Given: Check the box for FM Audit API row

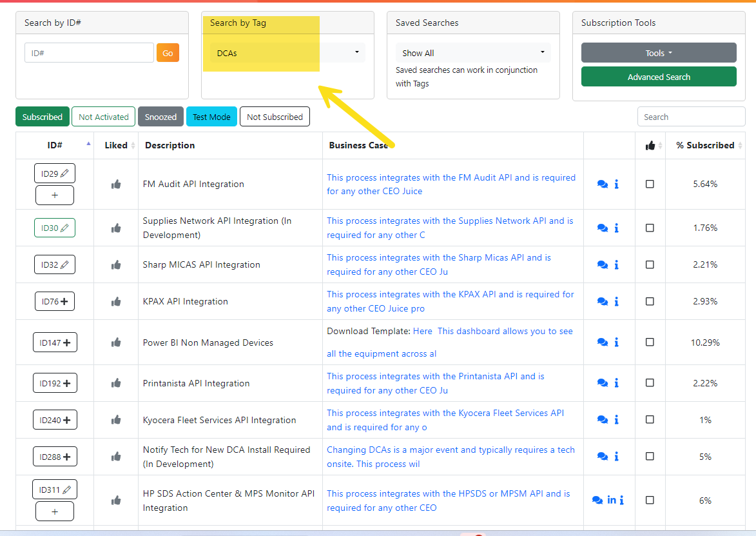Looking at the screenshot, I should click(x=650, y=184).
